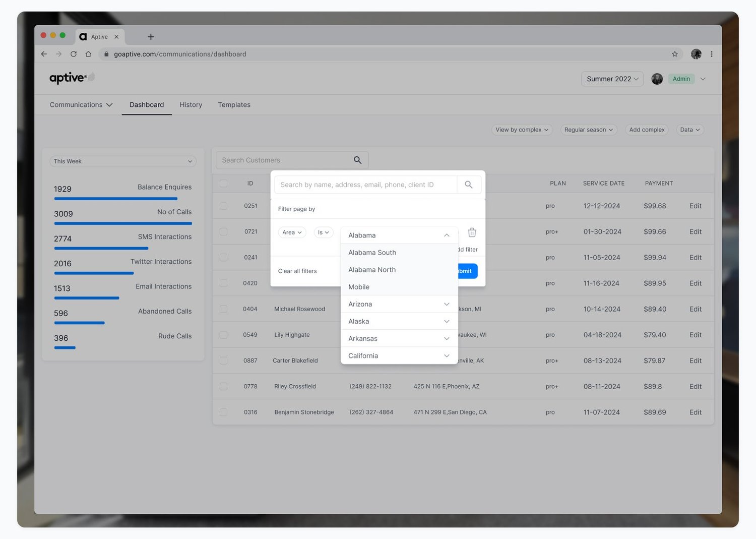Viewport: 756px width, 539px height.
Task: Click the browser profile avatar icon
Action: tap(696, 54)
